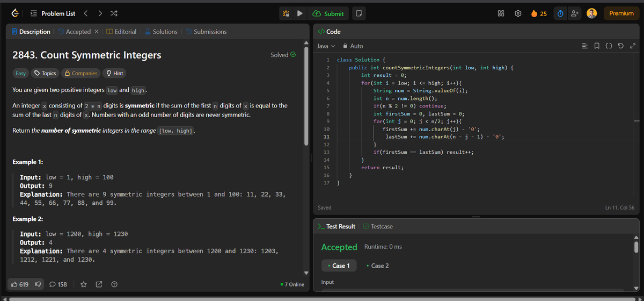Image resolution: width=644 pixels, height=301 pixels.
Task: Click the curly braces icon
Action: 609,46
